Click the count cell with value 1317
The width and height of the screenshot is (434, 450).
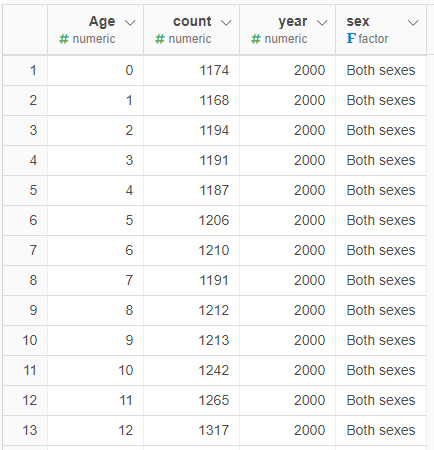coord(192,430)
